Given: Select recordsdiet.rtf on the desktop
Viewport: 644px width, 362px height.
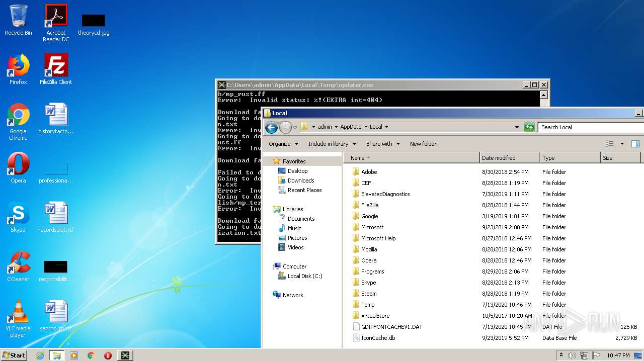Looking at the screenshot, I should tap(56, 217).
